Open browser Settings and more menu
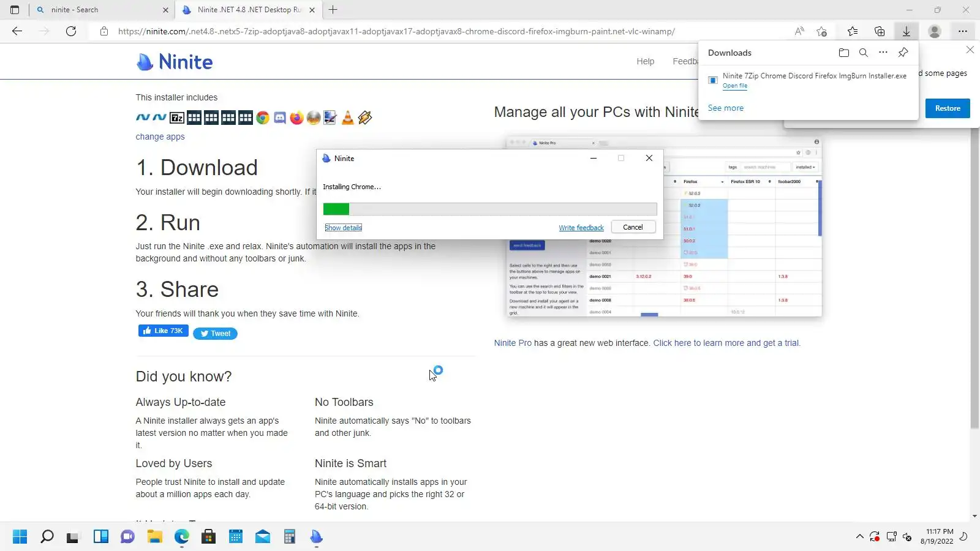Viewport: 980px width, 551px height. tap(962, 31)
